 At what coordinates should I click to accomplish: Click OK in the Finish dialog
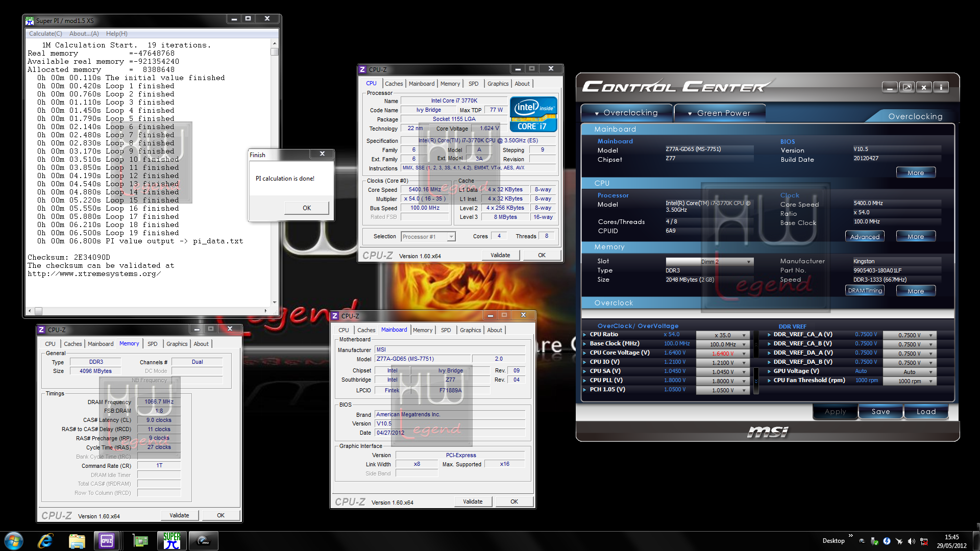pyautogui.click(x=306, y=208)
